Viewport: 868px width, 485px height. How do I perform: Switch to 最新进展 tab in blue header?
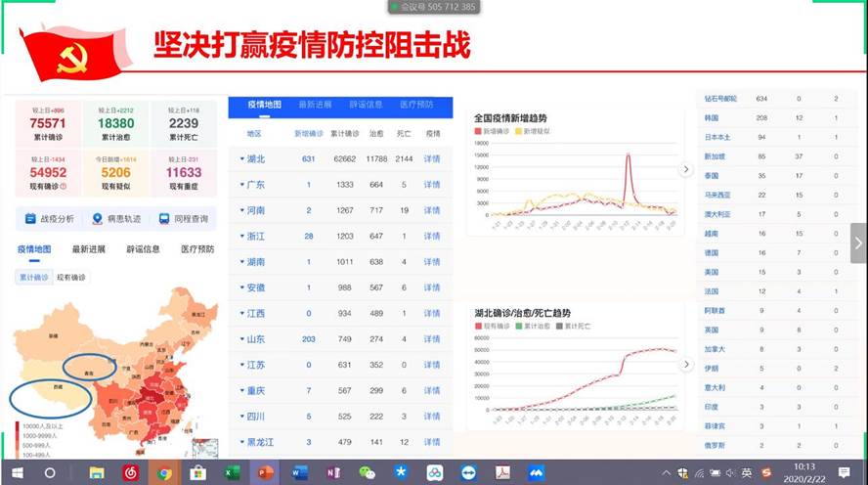315,105
